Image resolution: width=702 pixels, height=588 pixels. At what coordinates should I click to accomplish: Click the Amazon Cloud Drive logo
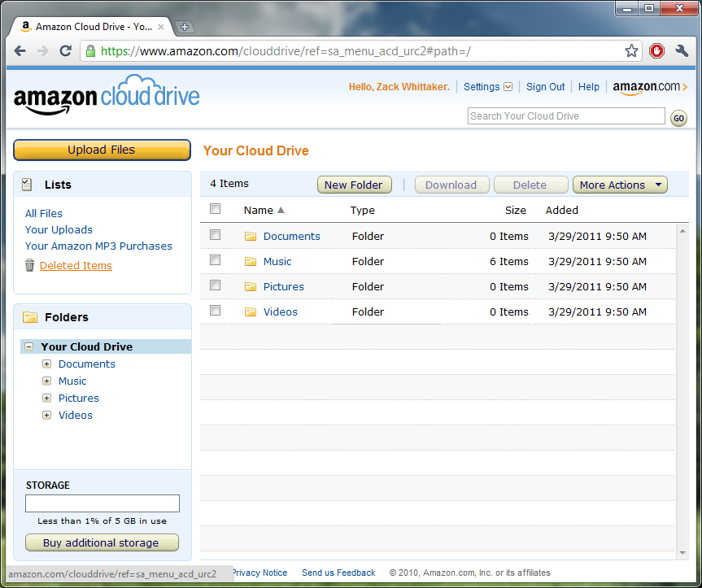[x=107, y=95]
